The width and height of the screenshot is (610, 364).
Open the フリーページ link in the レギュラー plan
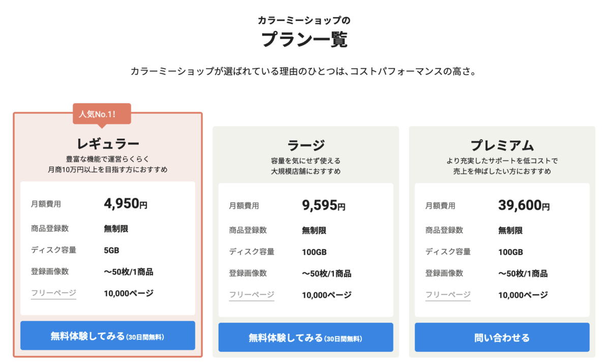click(x=53, y=293)
